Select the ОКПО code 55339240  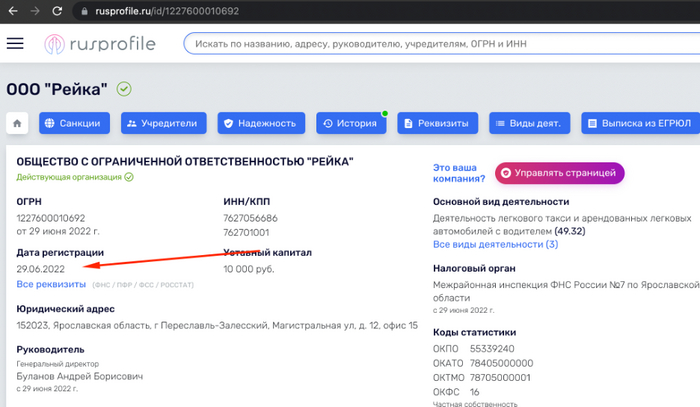(492, 349)
